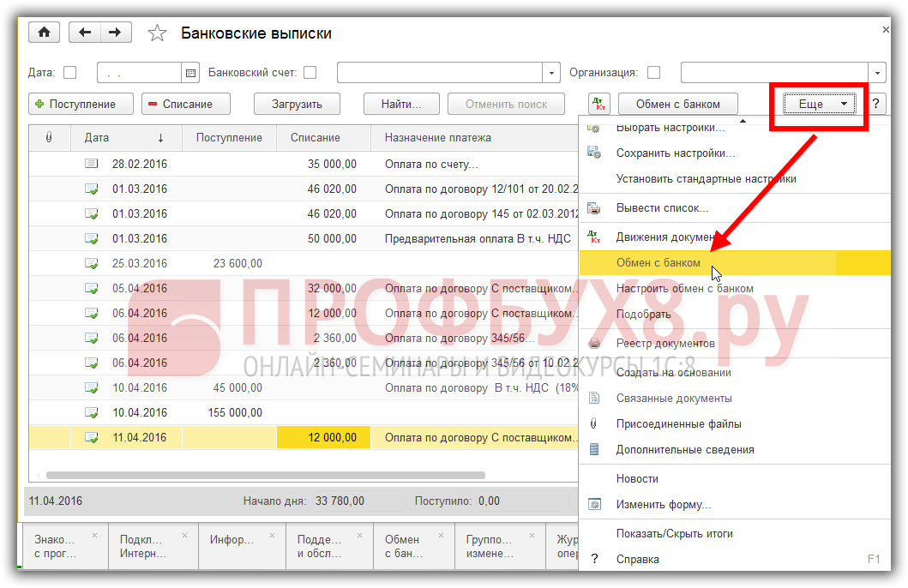The image size is (908, 588).
Task: Select the 23 600,00 cell
Action: [x=229, y=263]
